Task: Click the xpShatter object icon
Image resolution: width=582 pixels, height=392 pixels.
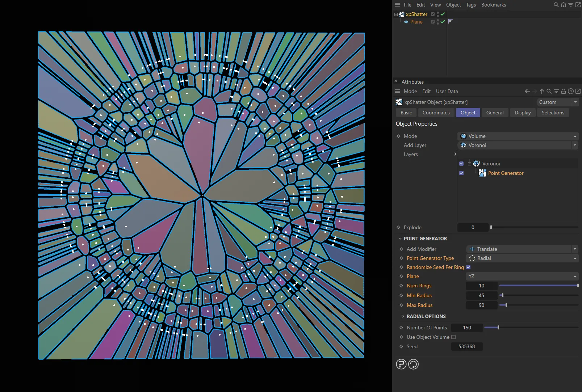Action: (402, 14)
